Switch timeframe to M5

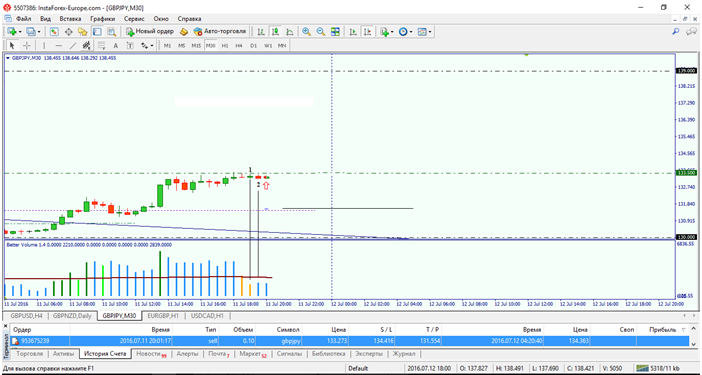pyautogui.click(x=181, y=46)
